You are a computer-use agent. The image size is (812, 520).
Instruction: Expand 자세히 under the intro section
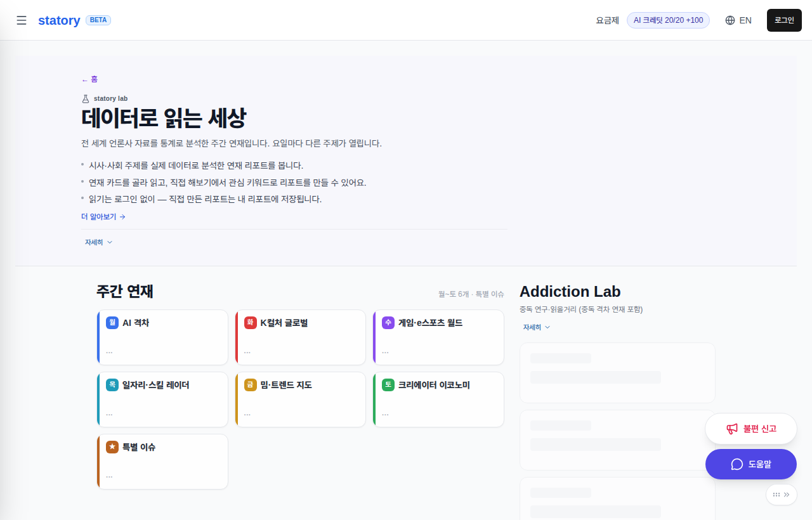98,242
